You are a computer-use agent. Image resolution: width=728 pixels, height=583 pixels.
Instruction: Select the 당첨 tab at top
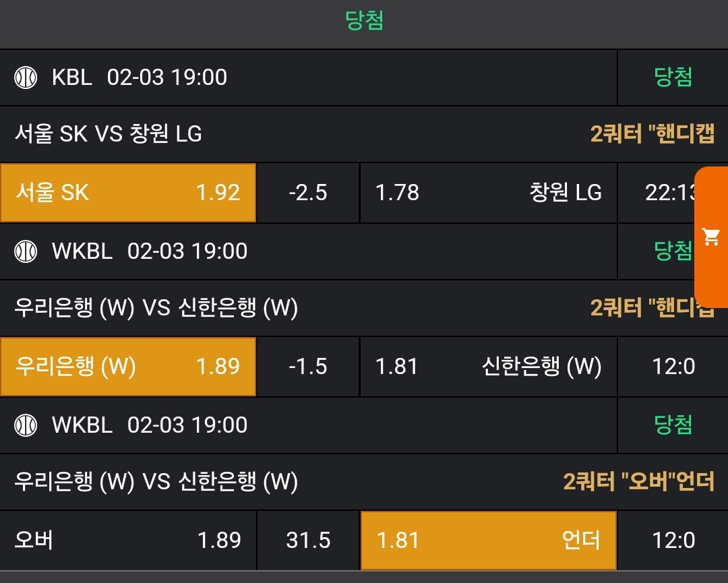(x=364, y=21)
